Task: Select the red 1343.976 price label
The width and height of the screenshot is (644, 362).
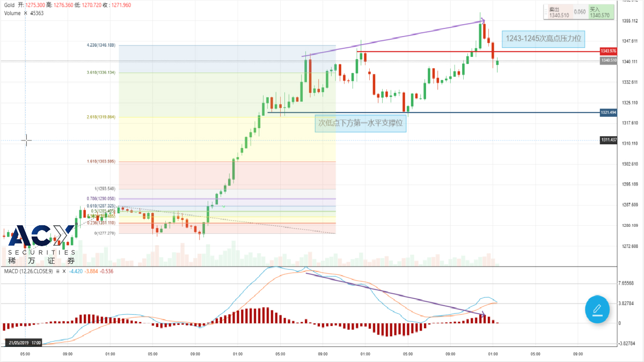Action: [x=608, y=51]
